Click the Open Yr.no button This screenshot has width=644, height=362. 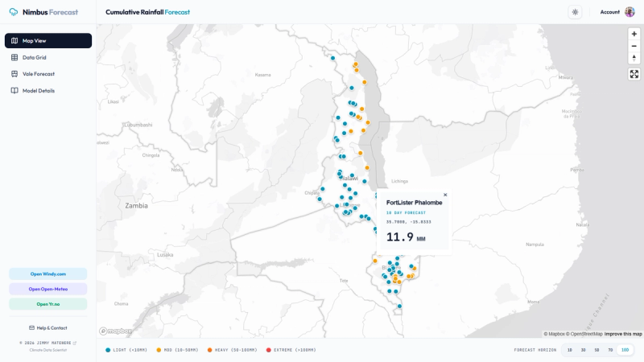(48, 304)
